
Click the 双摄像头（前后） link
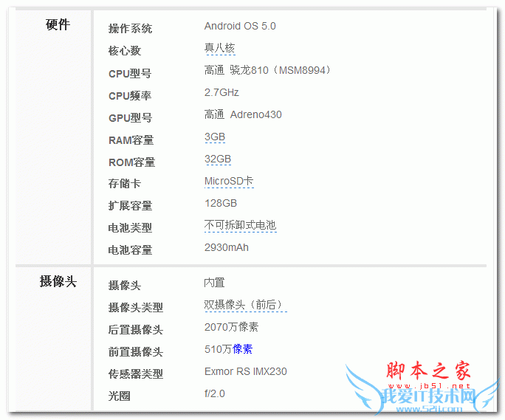(x=245, y=305)
